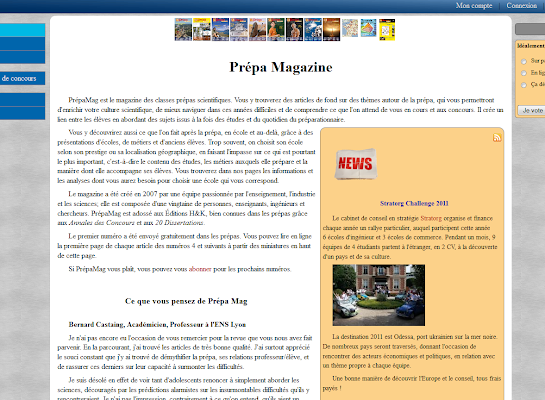Image resolution: width=545 pixels, height=400 pixels.
Task: Open the desert rock formation cover
Action: 257,30
